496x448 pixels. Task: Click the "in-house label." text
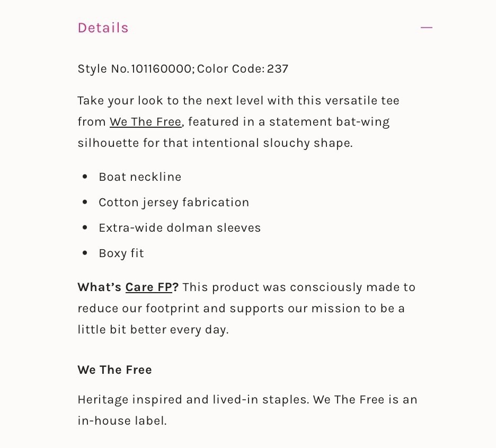[122, 421]
